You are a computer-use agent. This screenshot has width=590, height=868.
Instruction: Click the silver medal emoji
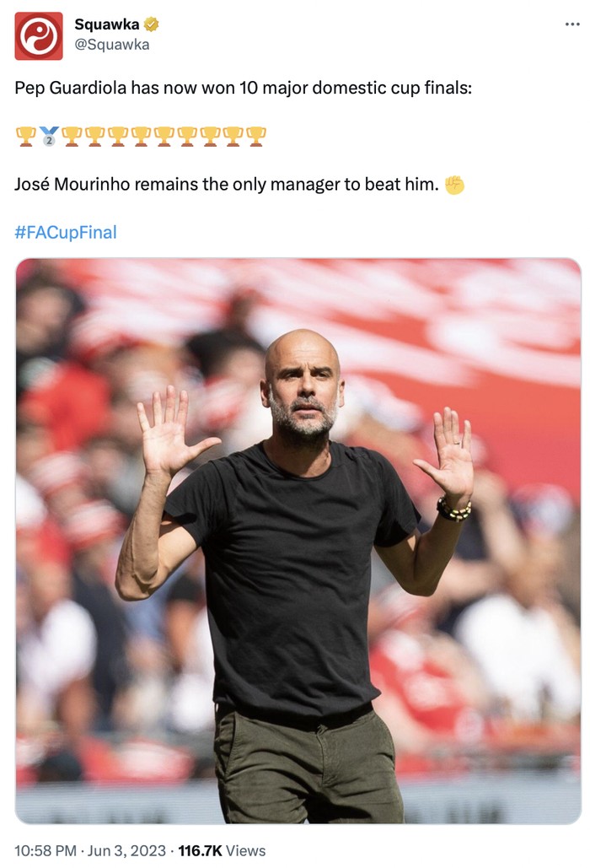(x=49, y=136)
